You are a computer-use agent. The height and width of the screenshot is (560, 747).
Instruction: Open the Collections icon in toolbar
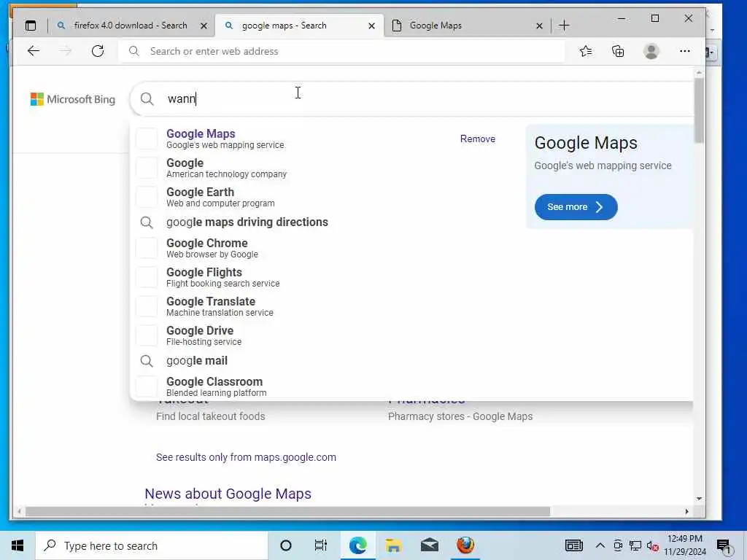(x=618, y=51)
